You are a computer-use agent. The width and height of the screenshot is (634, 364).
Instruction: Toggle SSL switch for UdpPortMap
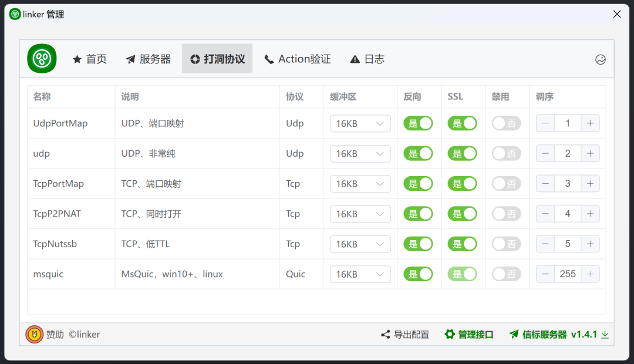[x=462, y=123]
